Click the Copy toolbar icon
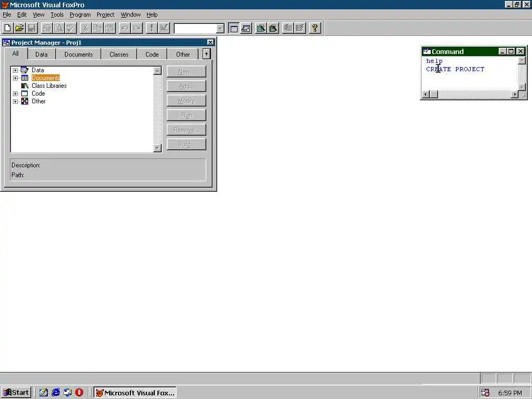Screen dimensions: 532x399 tap(98, 28)
